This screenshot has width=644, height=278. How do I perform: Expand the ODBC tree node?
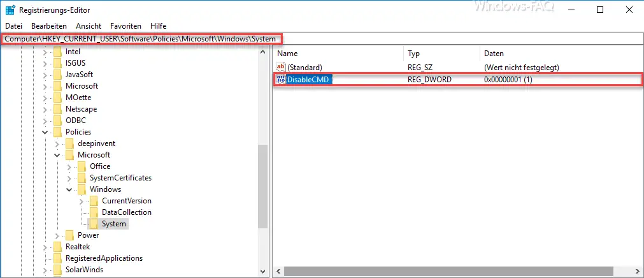45,121
